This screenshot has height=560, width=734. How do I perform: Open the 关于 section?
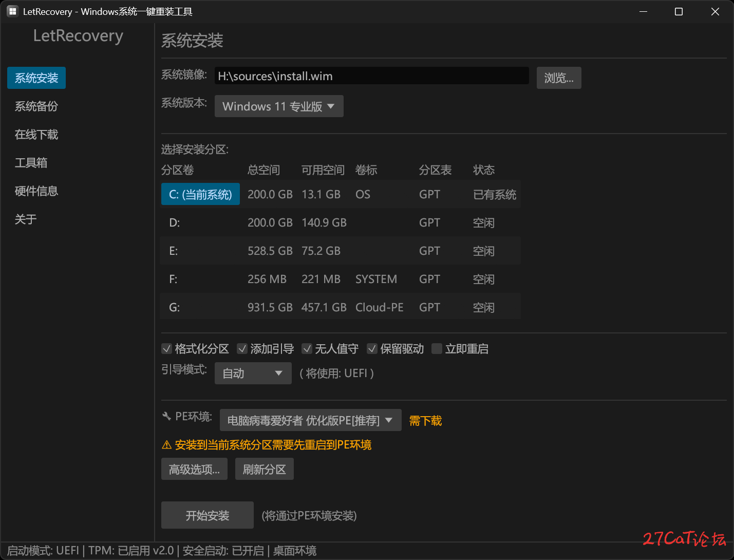[x=25, y=219]
